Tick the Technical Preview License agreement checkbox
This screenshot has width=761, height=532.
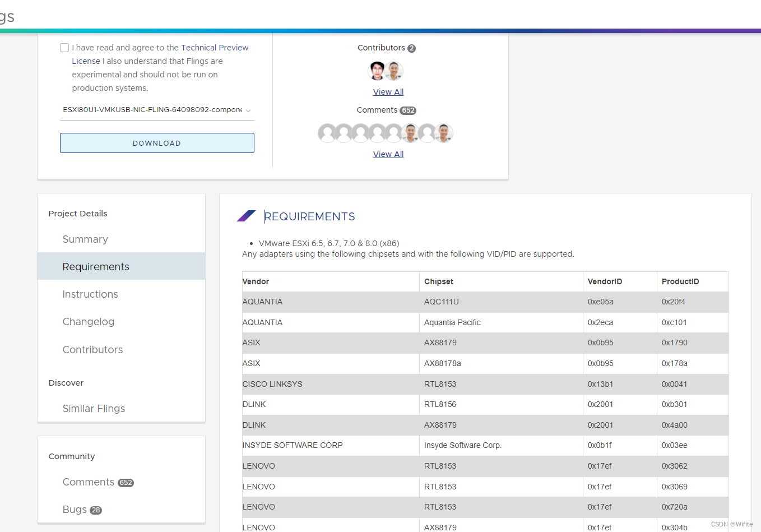pyautogui.click(x=64, y=48)
